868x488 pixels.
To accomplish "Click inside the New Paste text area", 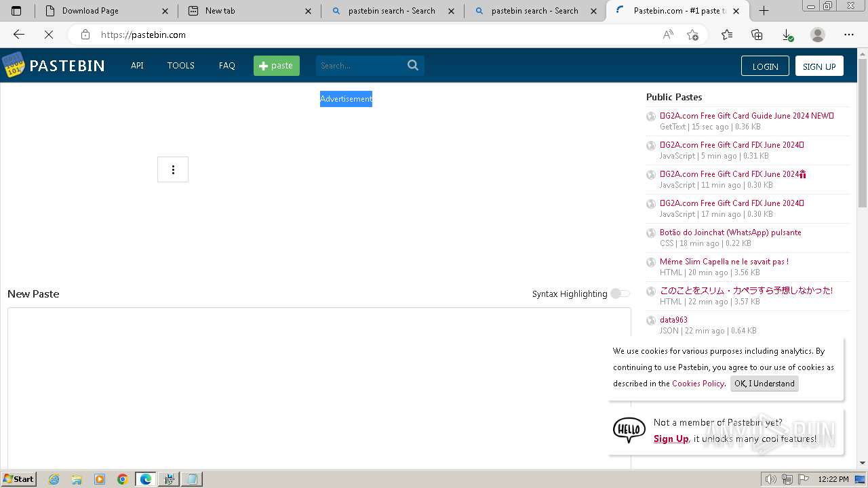I will pos(319,388).
